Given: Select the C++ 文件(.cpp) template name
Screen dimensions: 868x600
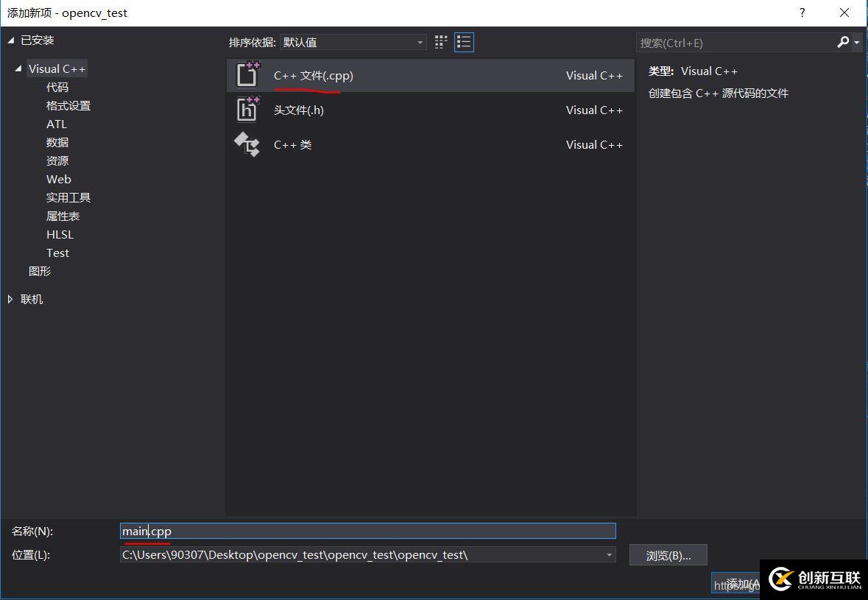Looking at the screenshot, I should click(314, 75).
